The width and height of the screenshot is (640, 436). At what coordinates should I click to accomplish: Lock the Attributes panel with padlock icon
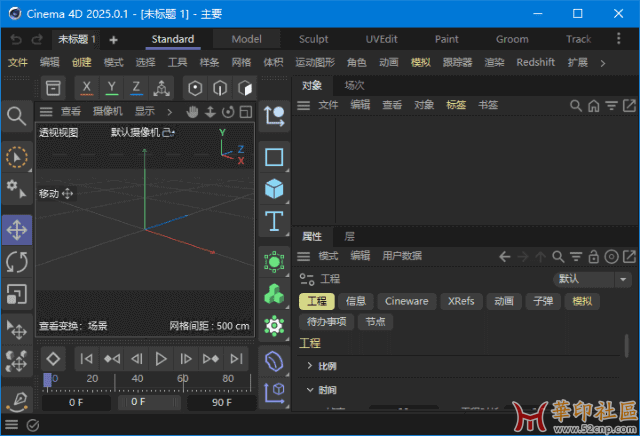pyautogui.click(x=593, y=257)
